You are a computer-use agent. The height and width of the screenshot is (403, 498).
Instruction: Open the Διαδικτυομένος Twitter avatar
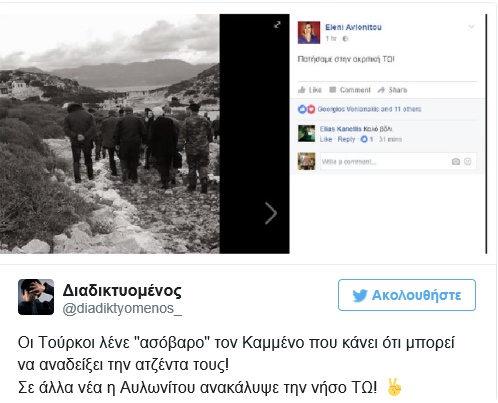click(36, 297)
